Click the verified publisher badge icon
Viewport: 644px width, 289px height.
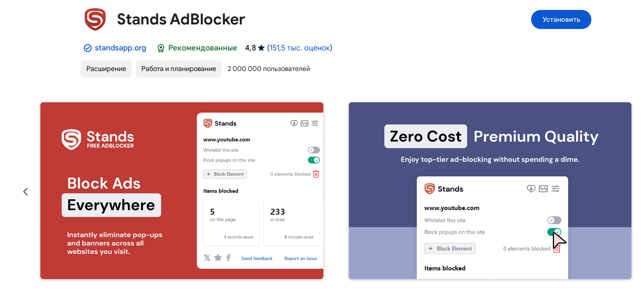pyautogui.click(x=88, y=48)
